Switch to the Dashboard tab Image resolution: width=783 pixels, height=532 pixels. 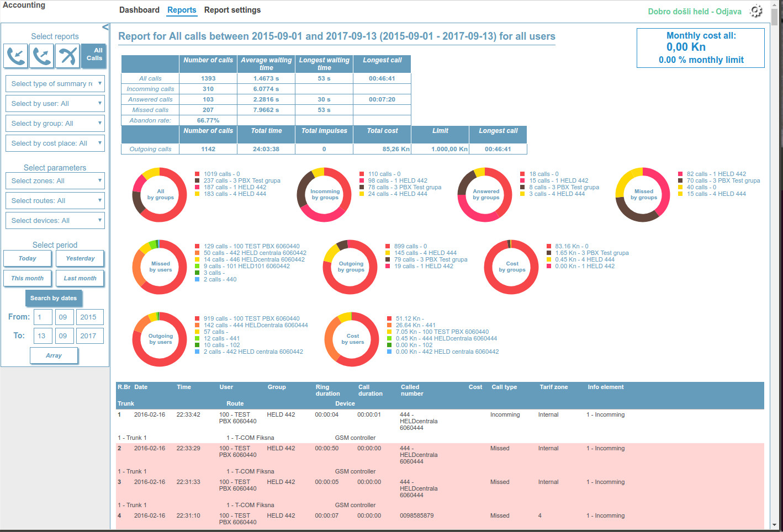coord(139,10)
